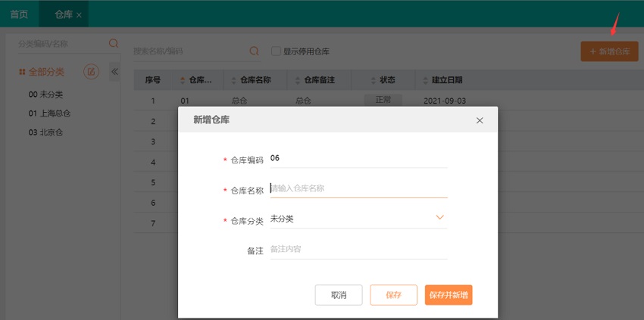Switch to the 首页 tab
This screenshot has width=644, height=320.
(x=19, y=14)
